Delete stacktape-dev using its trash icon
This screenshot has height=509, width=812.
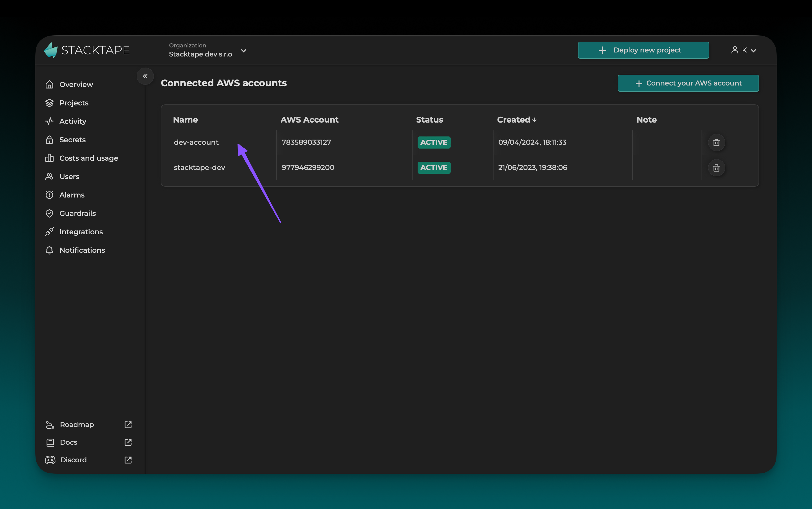716,168
